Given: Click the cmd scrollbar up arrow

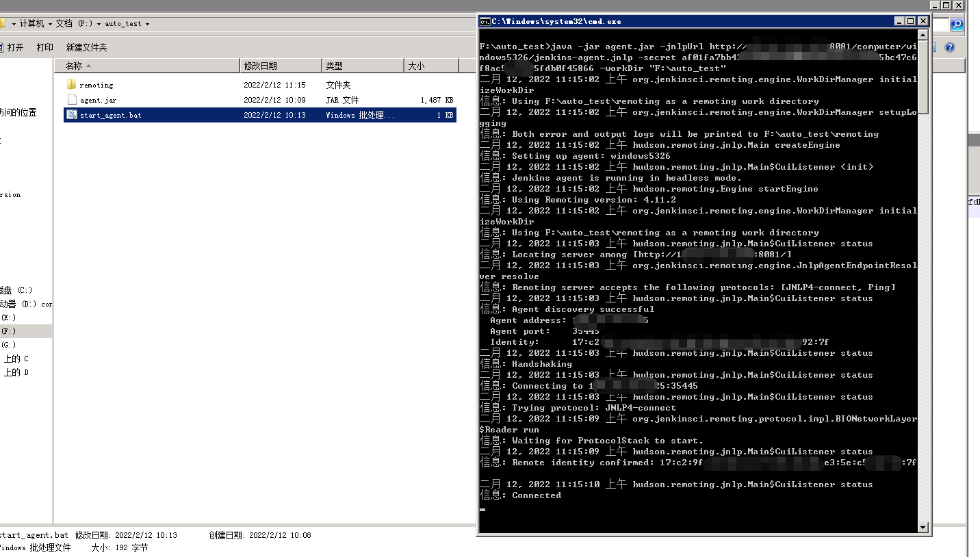Looking at the screenshot, I should (x=923, y=35).
